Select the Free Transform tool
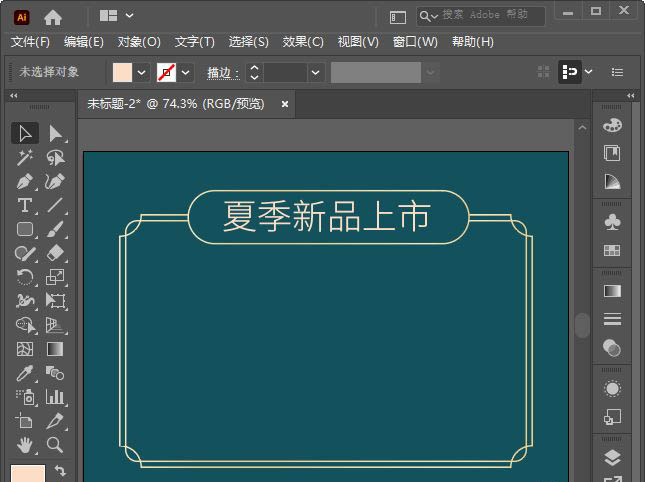 tap(56, 301)
